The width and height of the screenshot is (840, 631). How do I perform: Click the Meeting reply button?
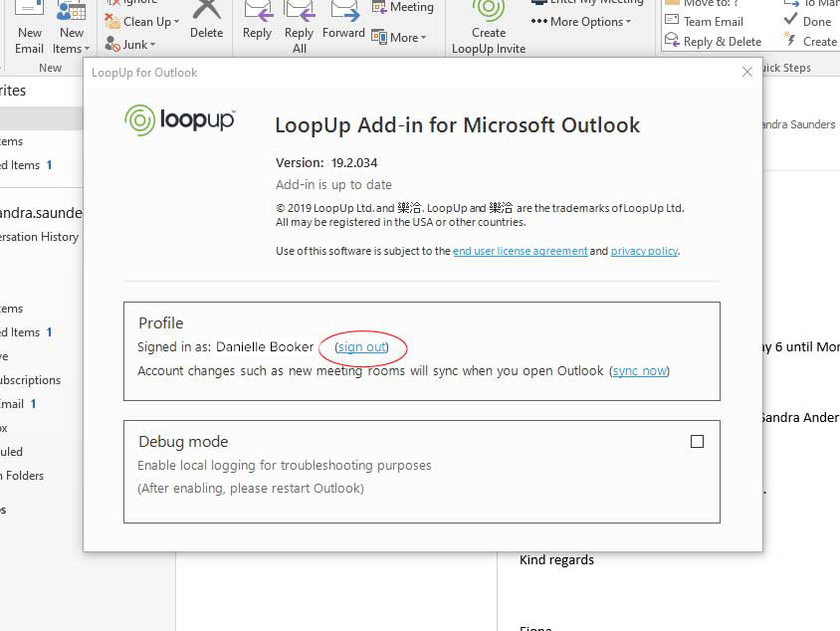403,7
